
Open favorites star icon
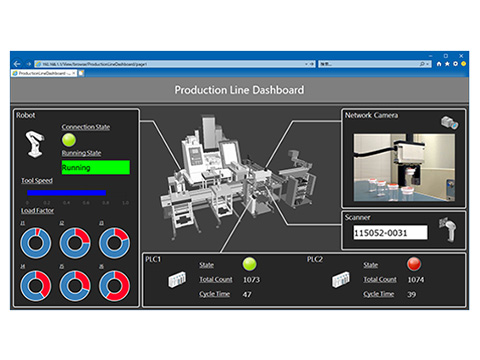click(x=447, y=64)
